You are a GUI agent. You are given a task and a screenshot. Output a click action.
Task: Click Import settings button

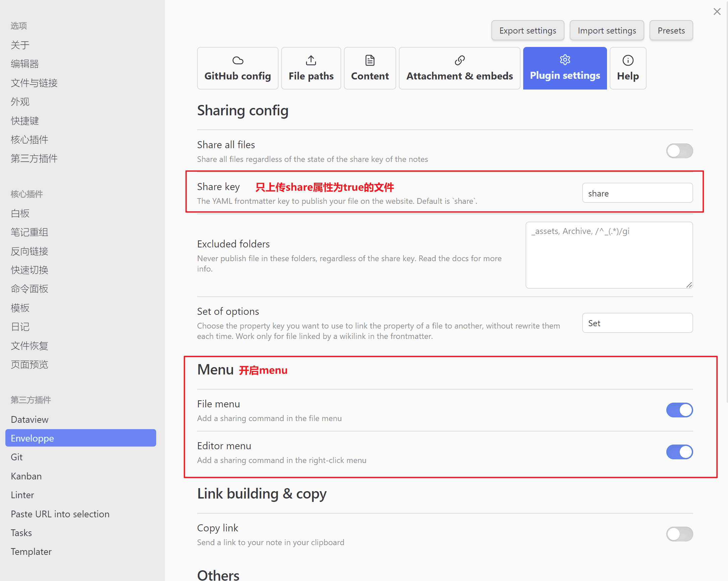click(606, 31)
